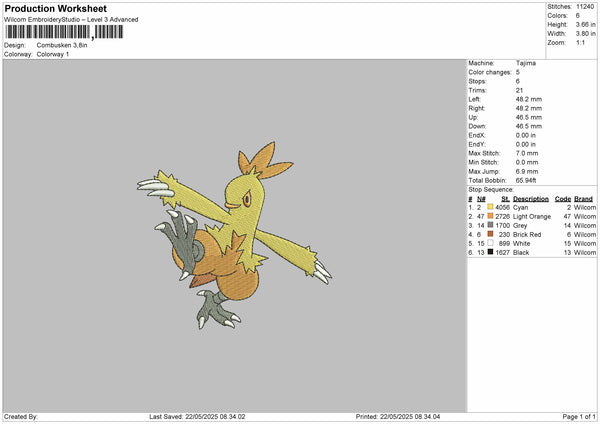Click the Up value 46.5 mm

tap(529, 117)
